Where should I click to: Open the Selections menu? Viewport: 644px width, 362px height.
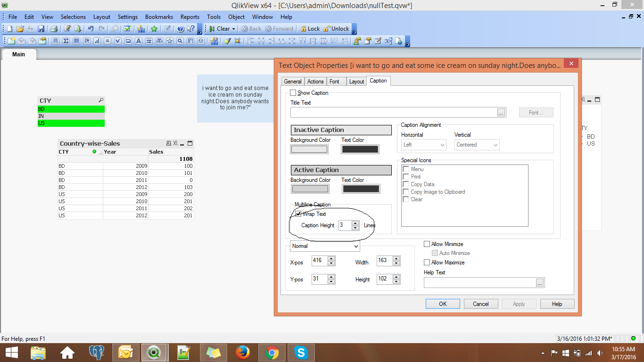73,17
